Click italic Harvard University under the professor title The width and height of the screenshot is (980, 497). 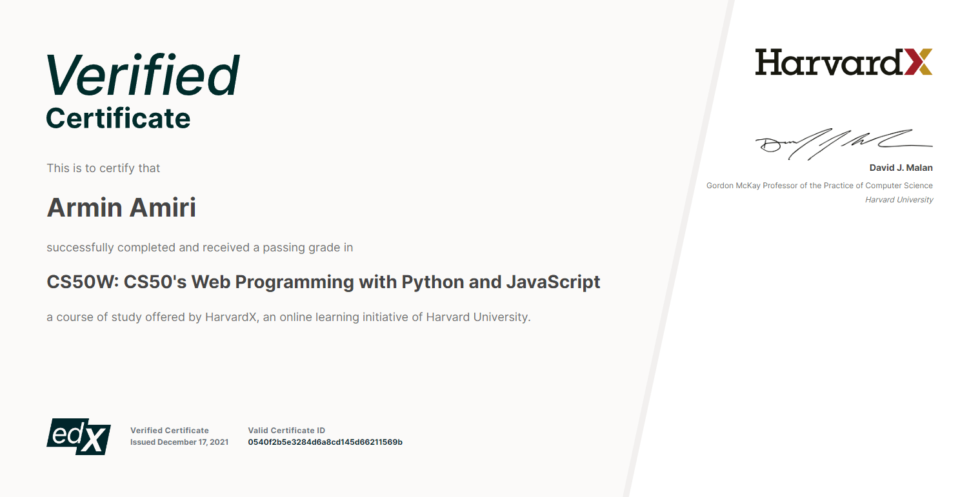click(x=899, y=200)
